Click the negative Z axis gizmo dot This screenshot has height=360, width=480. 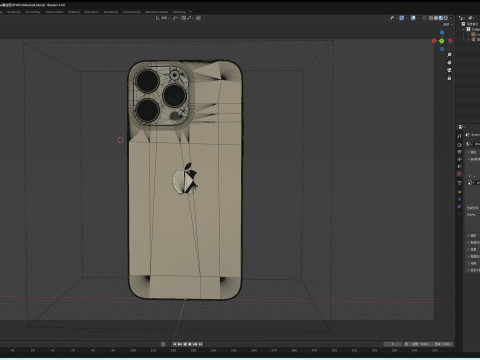pos(442,49)
